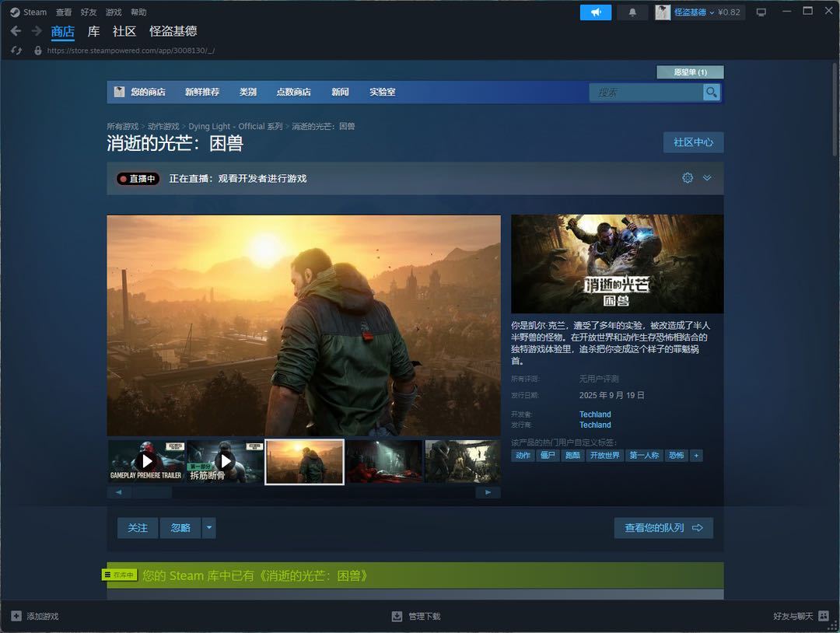Click the 社区中心 button
Viewport: 840px width, 633px height.
pos(693,142)
